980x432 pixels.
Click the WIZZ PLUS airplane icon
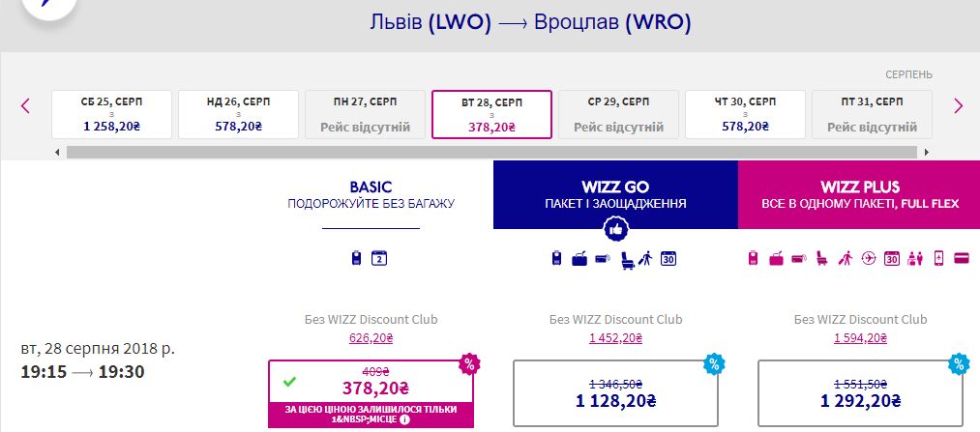point(867,258)
